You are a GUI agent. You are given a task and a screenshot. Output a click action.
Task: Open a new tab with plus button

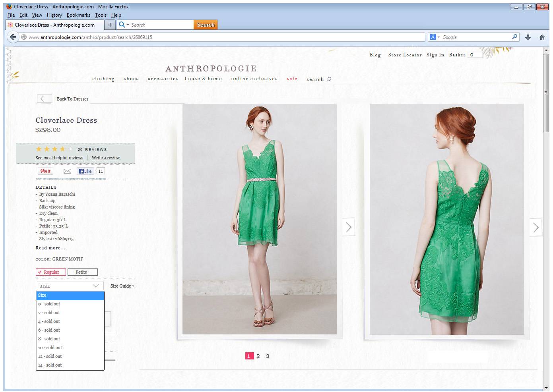pos(110,25)
